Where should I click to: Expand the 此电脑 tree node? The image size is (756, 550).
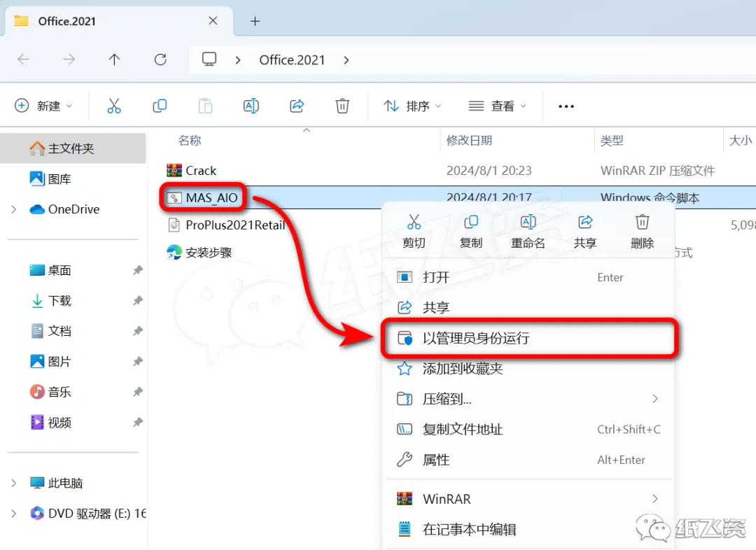point(14,483)
